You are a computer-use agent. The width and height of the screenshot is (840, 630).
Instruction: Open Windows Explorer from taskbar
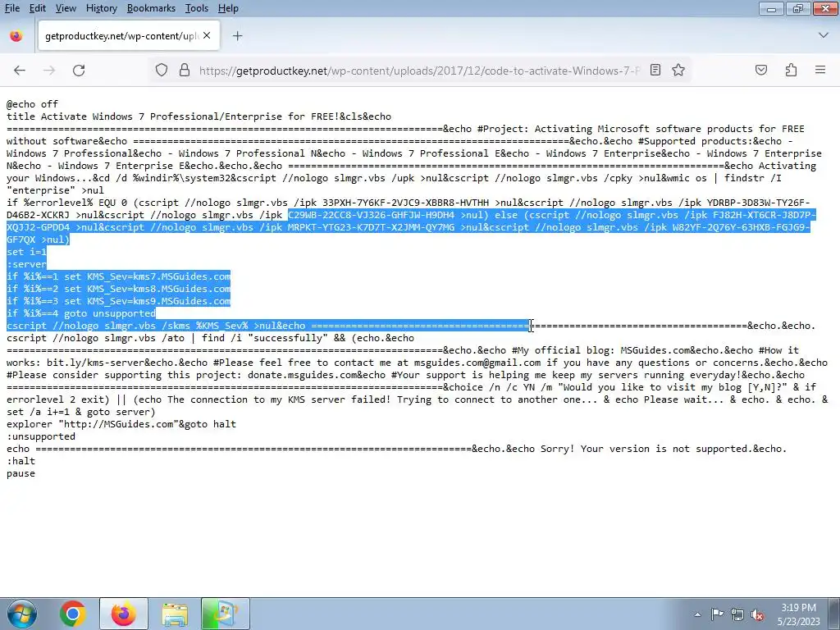[x=175, y=614]
